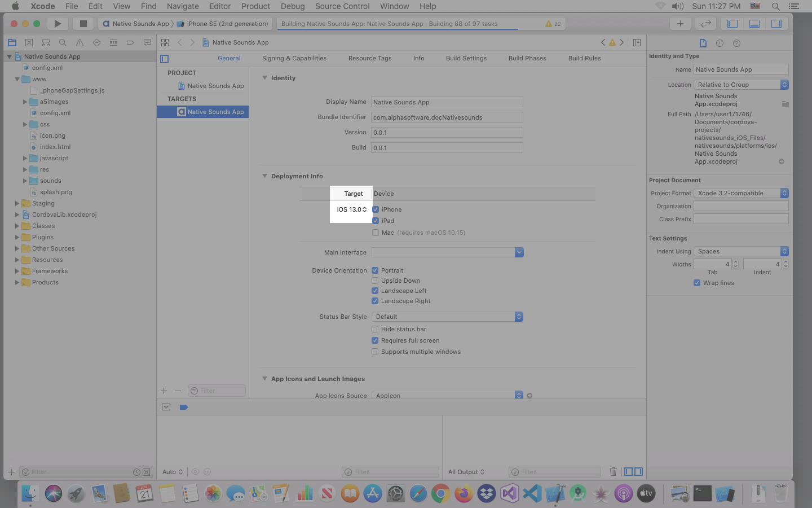The image size is (812, 508).
Task: Toggle the Debug area visibility
Action: pos(754,24)
